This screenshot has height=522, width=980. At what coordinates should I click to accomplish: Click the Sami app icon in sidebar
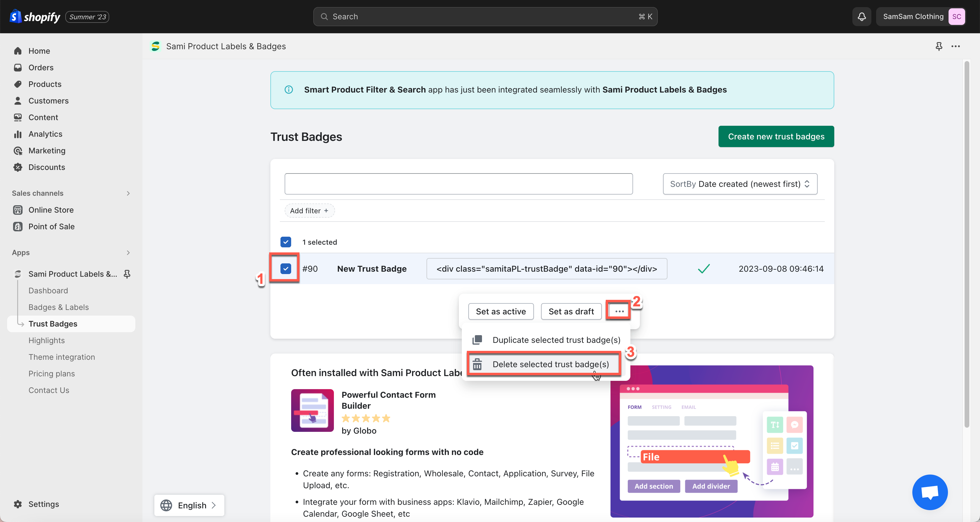click(18, 274)
